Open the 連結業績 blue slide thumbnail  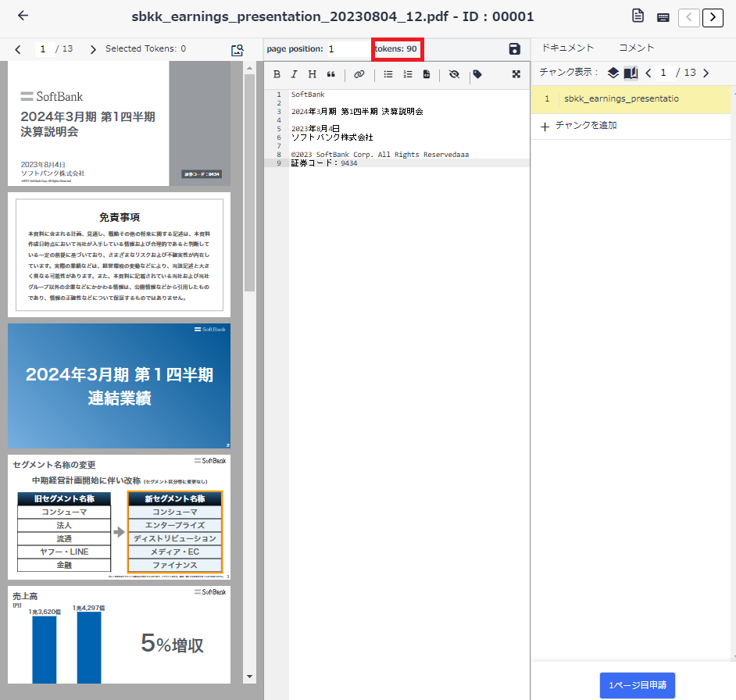point(119,386)
